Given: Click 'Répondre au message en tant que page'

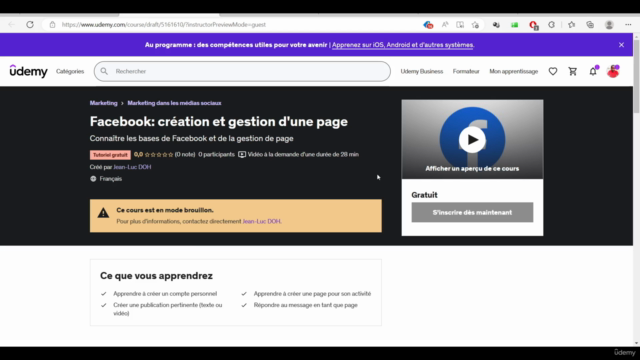Looking at the screenshot, I should pyautogui.click(x=305, y=305).
